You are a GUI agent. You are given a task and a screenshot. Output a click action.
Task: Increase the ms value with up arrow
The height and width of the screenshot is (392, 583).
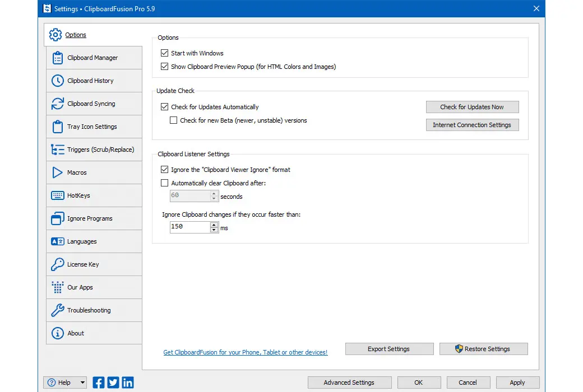coord(214,225)
